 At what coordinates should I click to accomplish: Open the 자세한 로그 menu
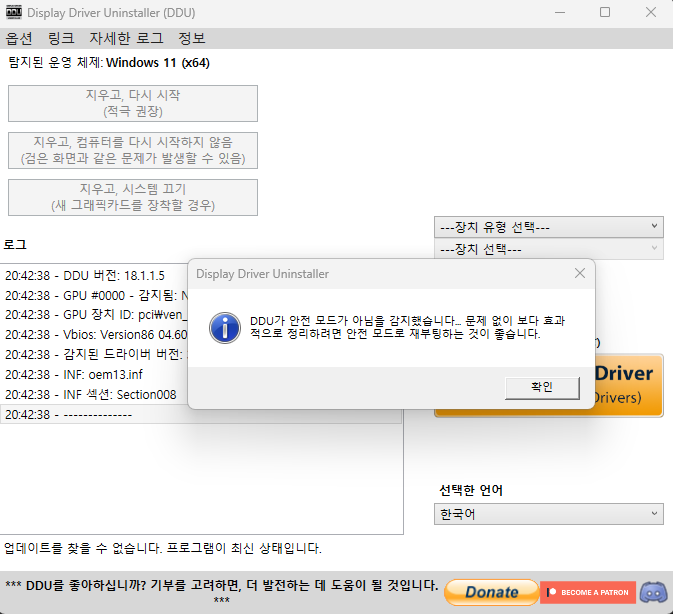(126, 38)
